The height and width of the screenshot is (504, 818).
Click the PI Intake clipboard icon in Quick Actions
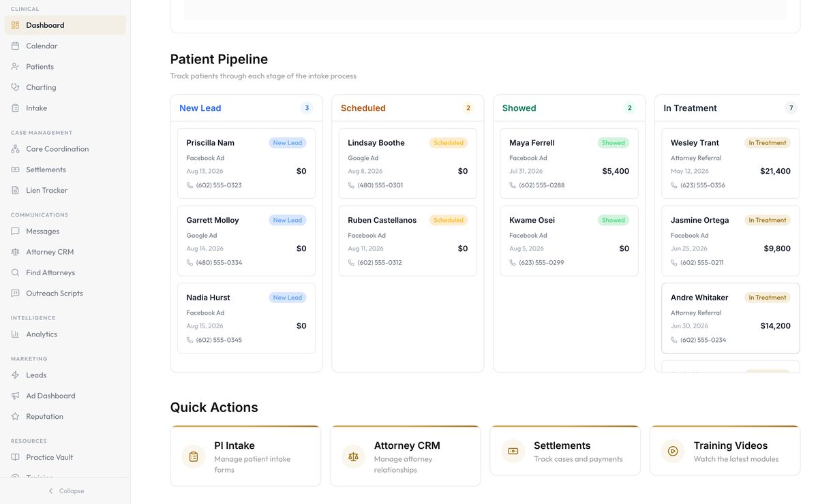click(x=194, y=456)
